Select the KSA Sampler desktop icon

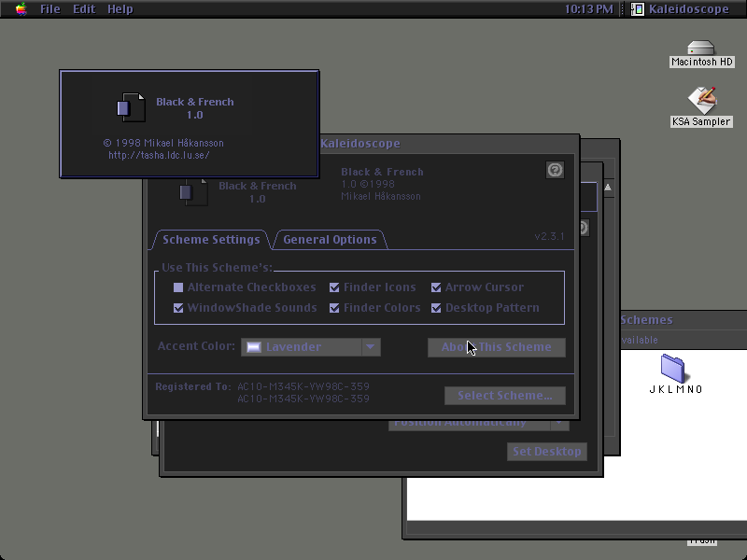click(701, 106)
